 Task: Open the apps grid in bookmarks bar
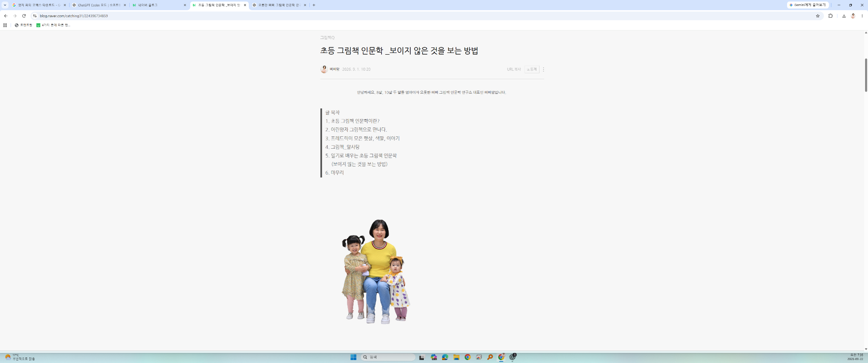pyautogui.click(x=5, y=25)
